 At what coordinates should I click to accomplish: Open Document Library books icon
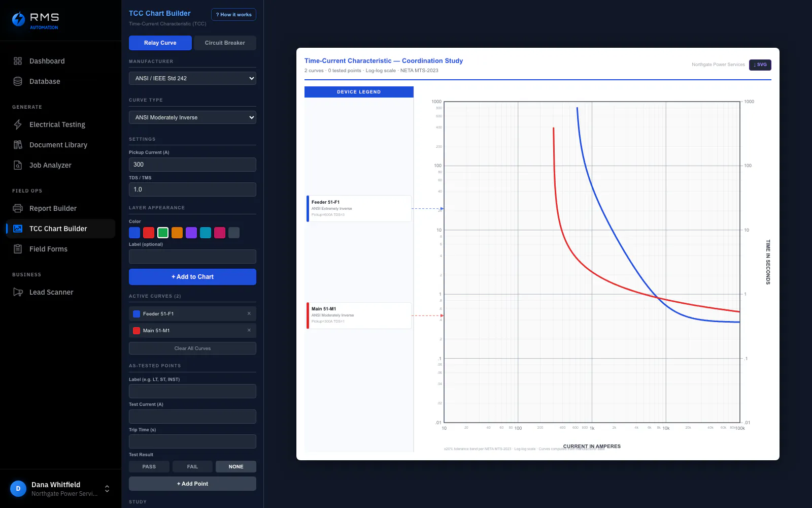coord(18,145)
